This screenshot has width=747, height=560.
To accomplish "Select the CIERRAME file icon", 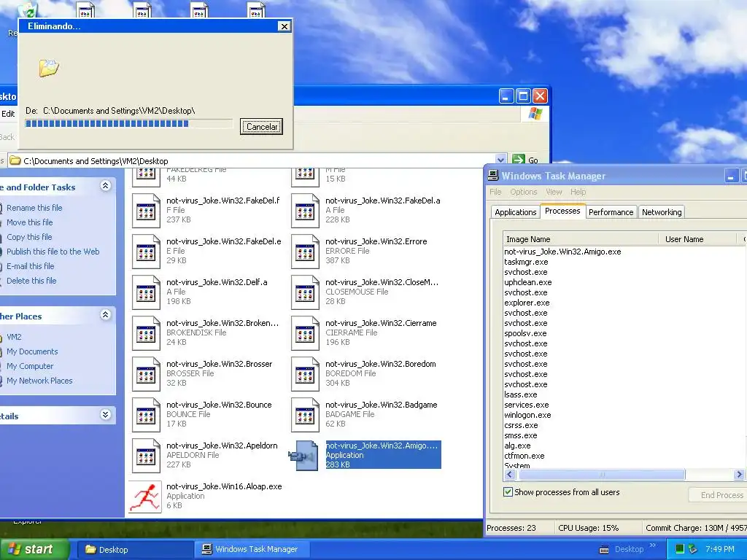I will tap(305, 333).
